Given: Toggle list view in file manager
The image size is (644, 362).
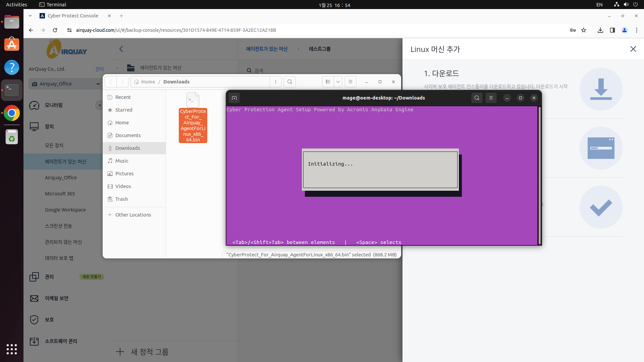Looking at the screenshot, I should tap(328, 82).
